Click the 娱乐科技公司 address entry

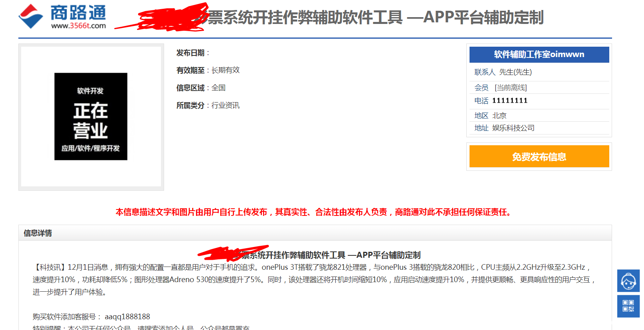[513, 128]
